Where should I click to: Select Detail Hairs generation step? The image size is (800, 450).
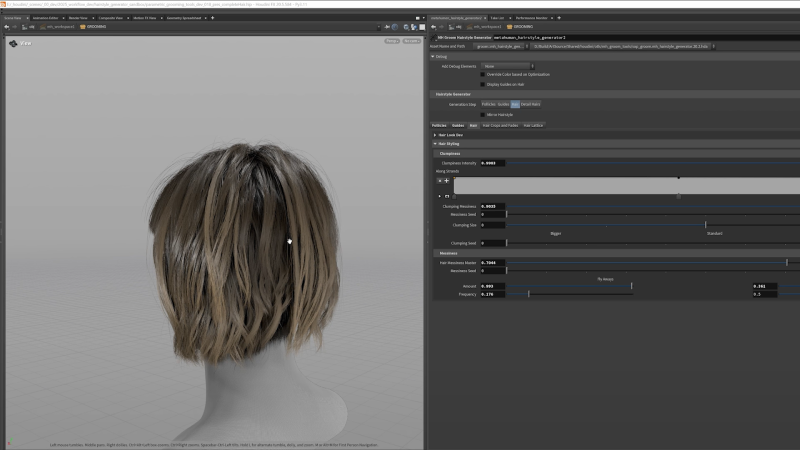(x=530, y=103)
